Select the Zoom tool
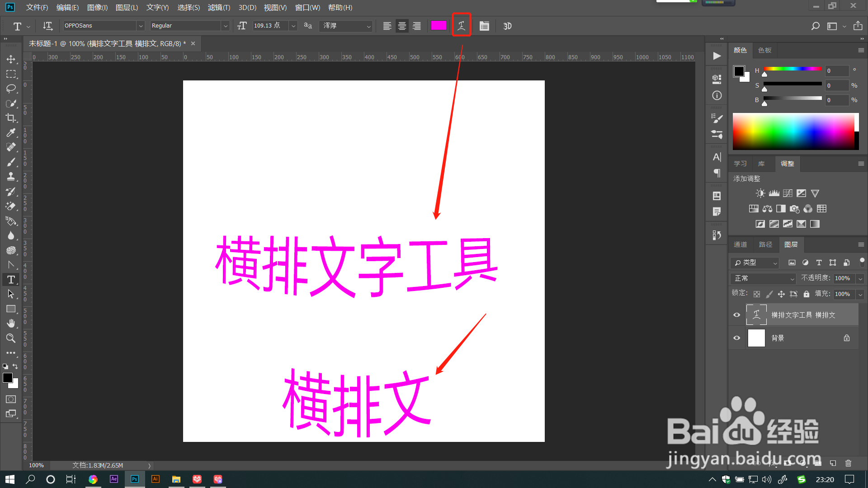Screen dimensions: 868x488 (x=11, y=338)
